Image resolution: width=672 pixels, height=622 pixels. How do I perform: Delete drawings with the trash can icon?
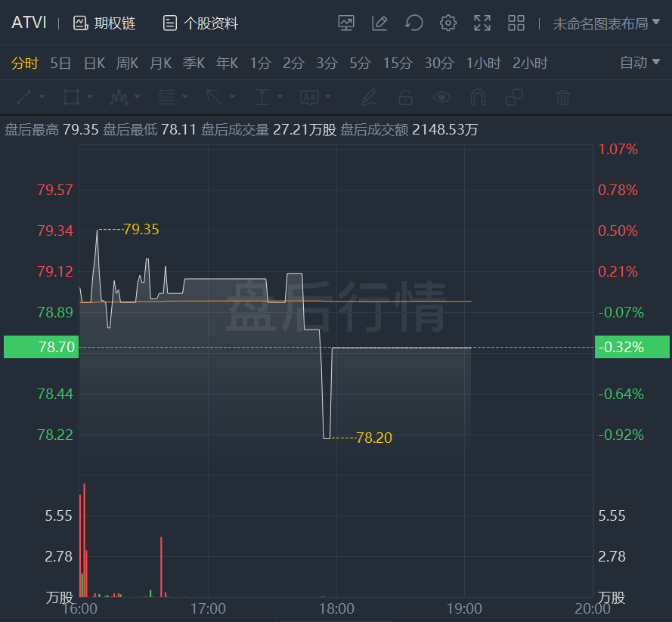562,97
